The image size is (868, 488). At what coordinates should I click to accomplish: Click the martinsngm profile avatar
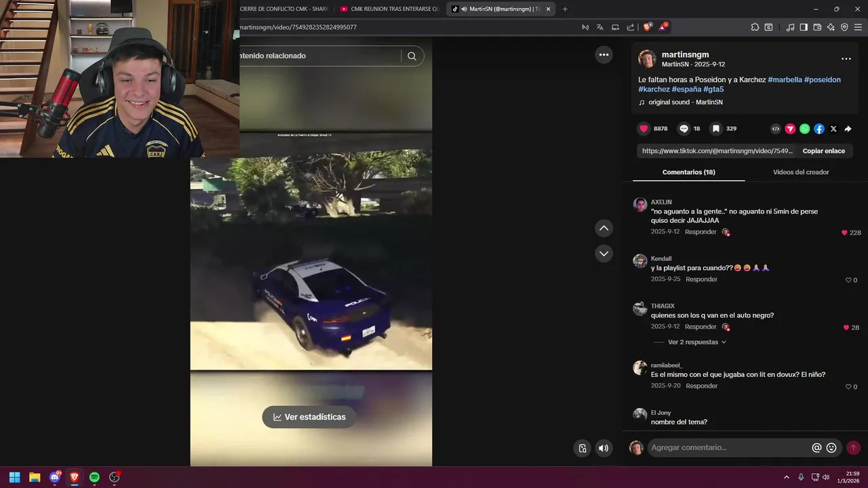pyautogui.click(x=647, y=59)
